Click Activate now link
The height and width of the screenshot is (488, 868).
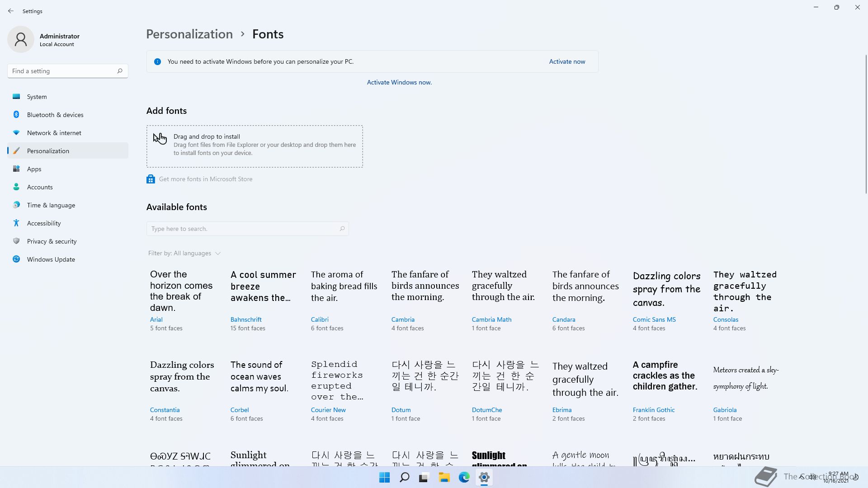567,61
